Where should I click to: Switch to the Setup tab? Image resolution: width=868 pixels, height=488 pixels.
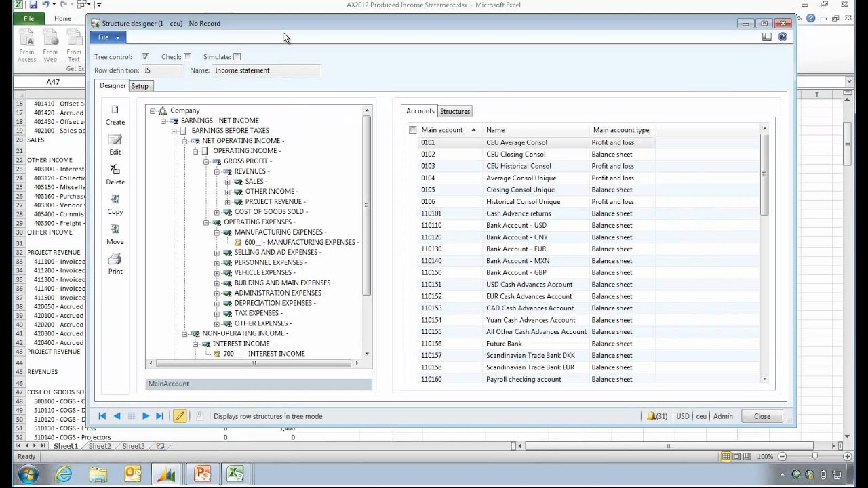click(140, 86)
